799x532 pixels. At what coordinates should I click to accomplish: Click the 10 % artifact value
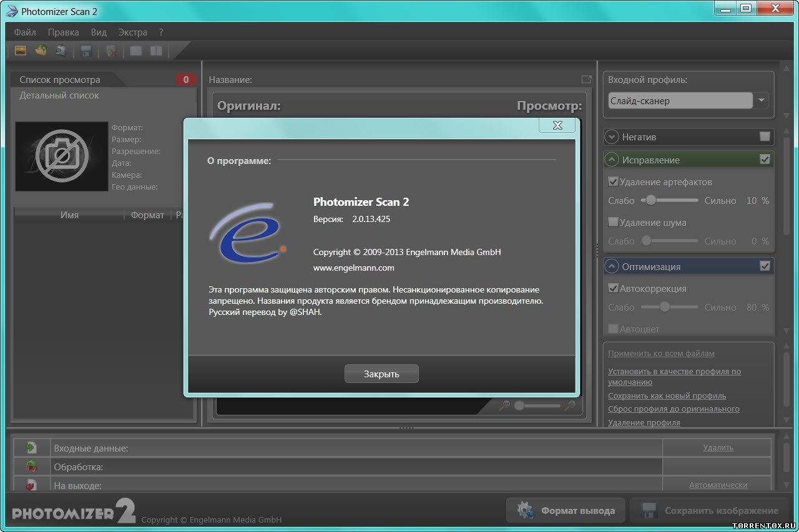758,201
